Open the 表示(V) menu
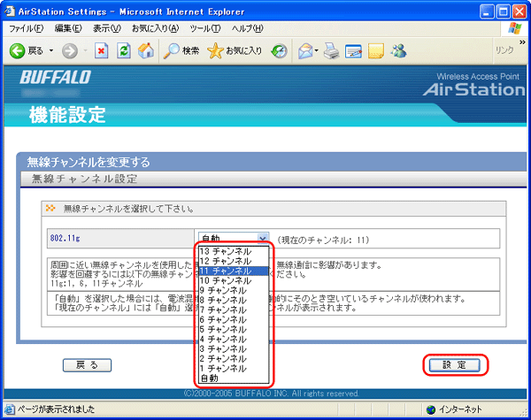531x420 pixels. [108, 29]
